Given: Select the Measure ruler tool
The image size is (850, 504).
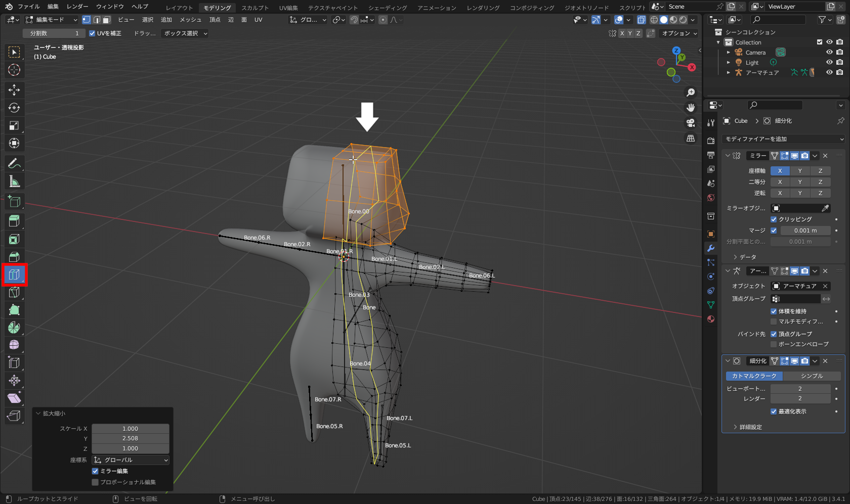Looking at the screenshot, I should pos(14,181).
